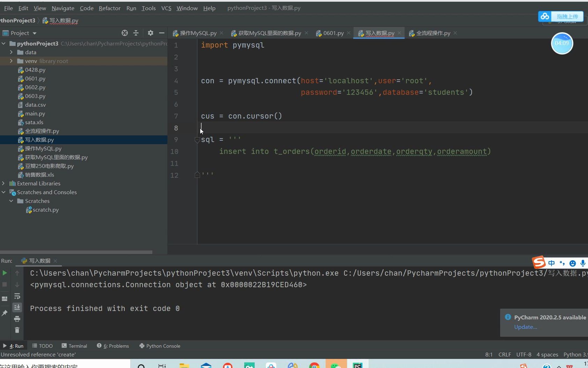Viewport: 588px width, 368px height.
Task: Click the UTF-8 encoding widget
Action: coord(524,355)
